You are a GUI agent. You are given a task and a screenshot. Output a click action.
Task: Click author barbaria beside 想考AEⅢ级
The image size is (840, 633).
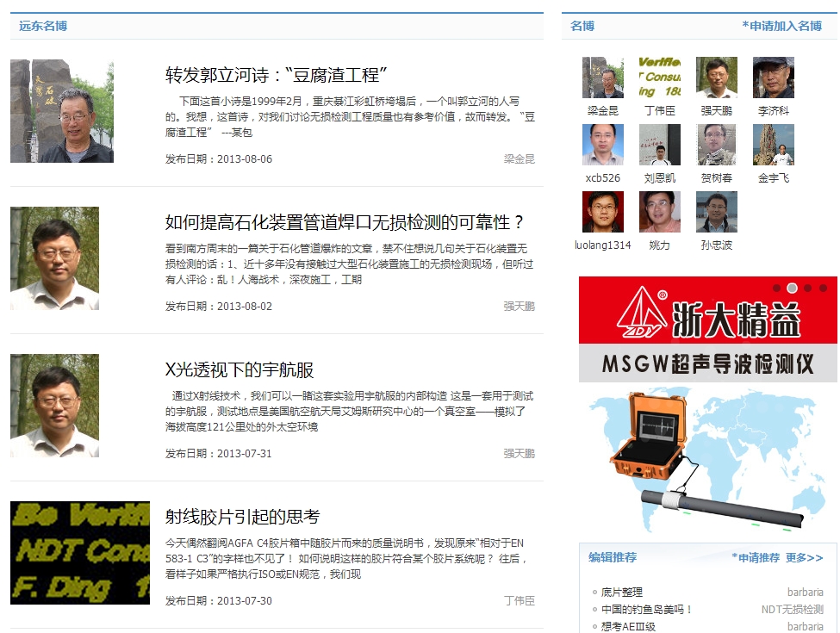[x=806, y=627]
